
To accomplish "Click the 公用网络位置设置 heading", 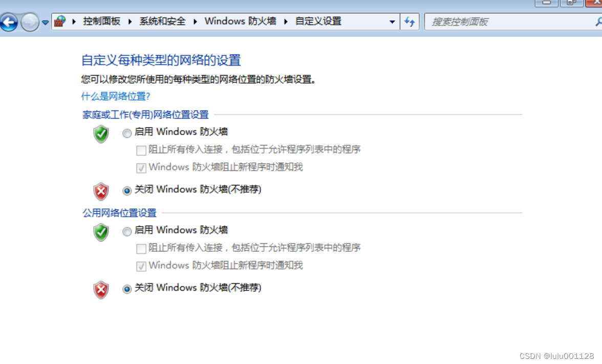I will (119, 213).
